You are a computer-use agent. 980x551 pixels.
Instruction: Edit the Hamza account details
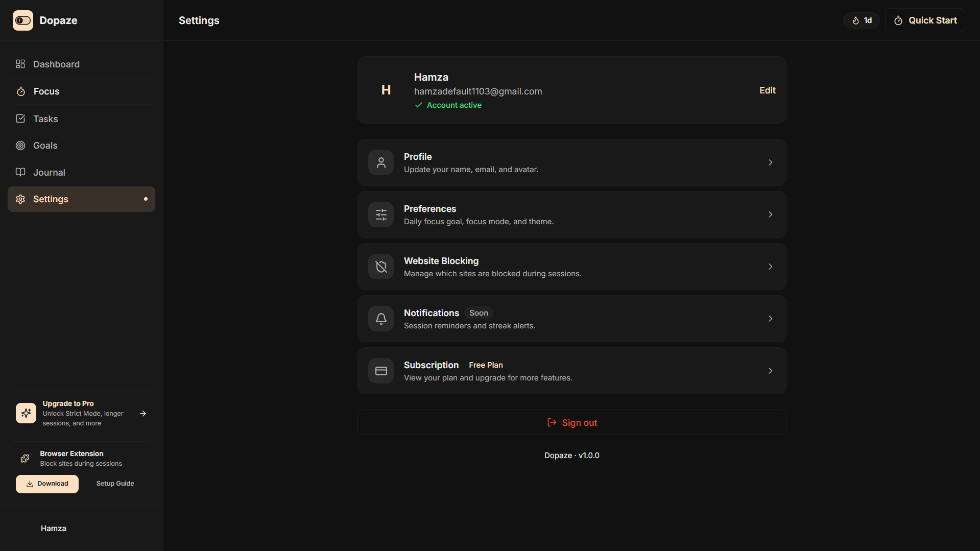[x=767, y=90]
